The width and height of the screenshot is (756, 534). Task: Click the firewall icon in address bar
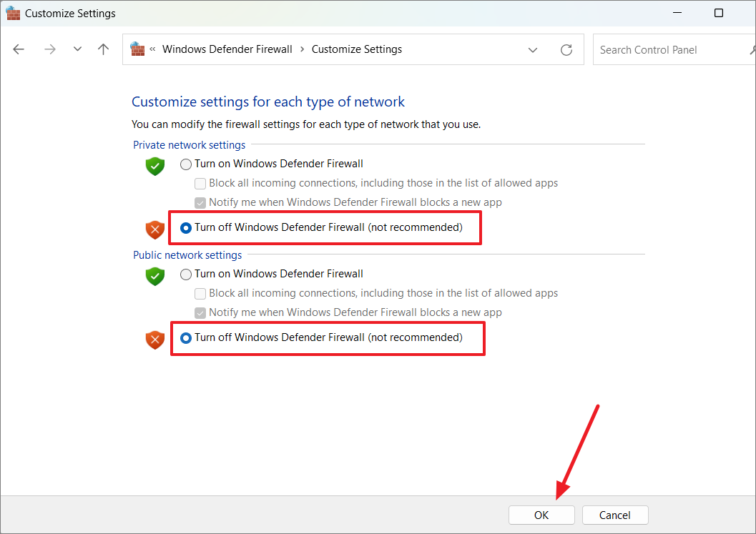tap(137, 49)
